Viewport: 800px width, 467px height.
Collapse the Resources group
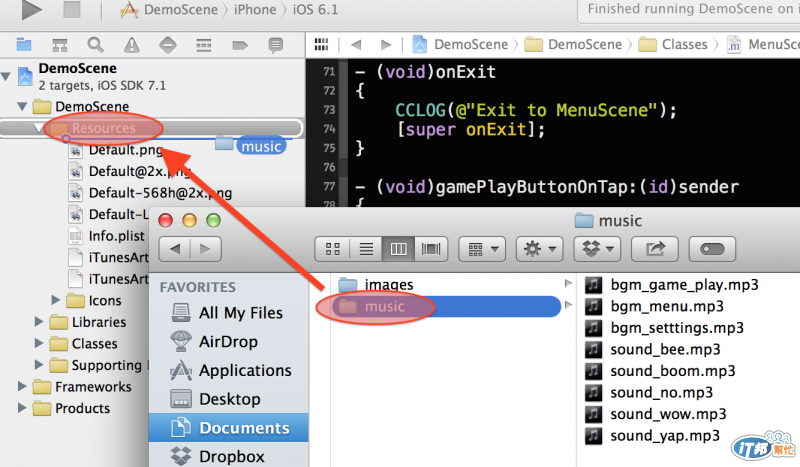coord(38,128)
